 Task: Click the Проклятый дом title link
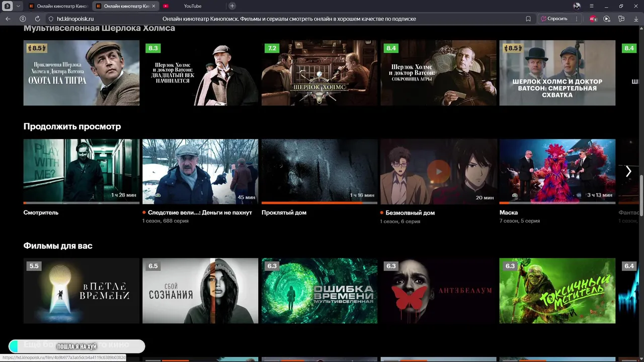(x=284, y=213)
